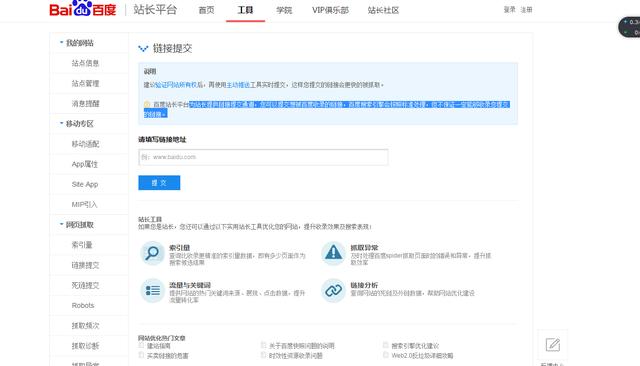This screenshot has height=366, width=640.
Task: Click the chain icon for 链接分析
Action: [x=333, y=291]
